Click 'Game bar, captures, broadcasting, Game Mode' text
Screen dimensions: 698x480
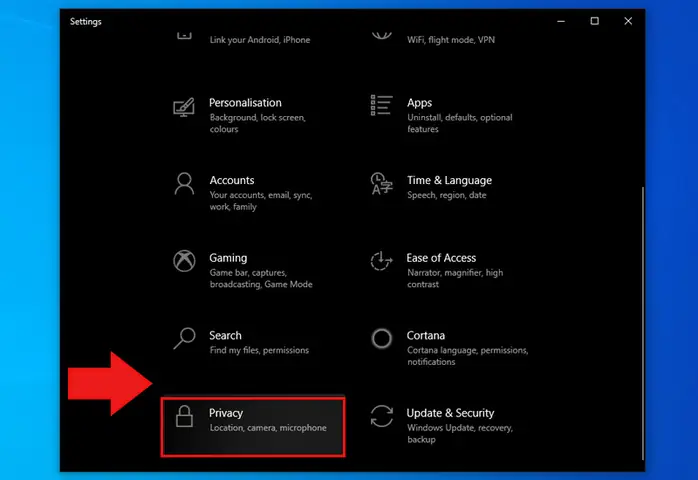(261, 278)
